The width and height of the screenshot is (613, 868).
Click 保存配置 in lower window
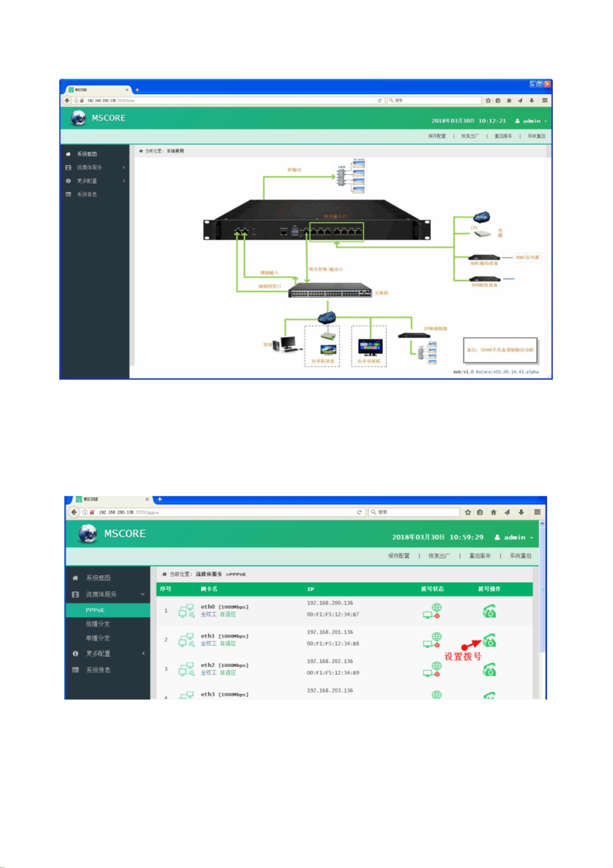399,556
